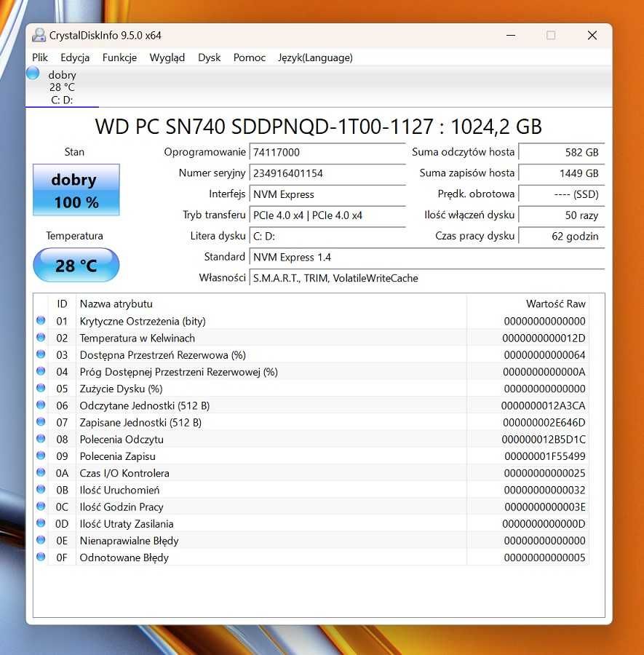Click the drive title WD PC SN740 SDDPNQD-1T00-1127
This screenshot has width=644, height=655.
click(264, 126)
